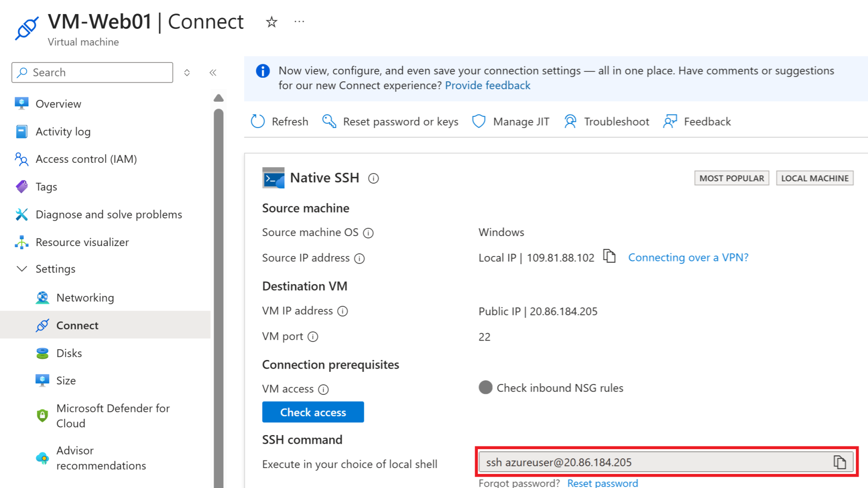
Task: Click Reset password or keys
Action: (390, 121)
